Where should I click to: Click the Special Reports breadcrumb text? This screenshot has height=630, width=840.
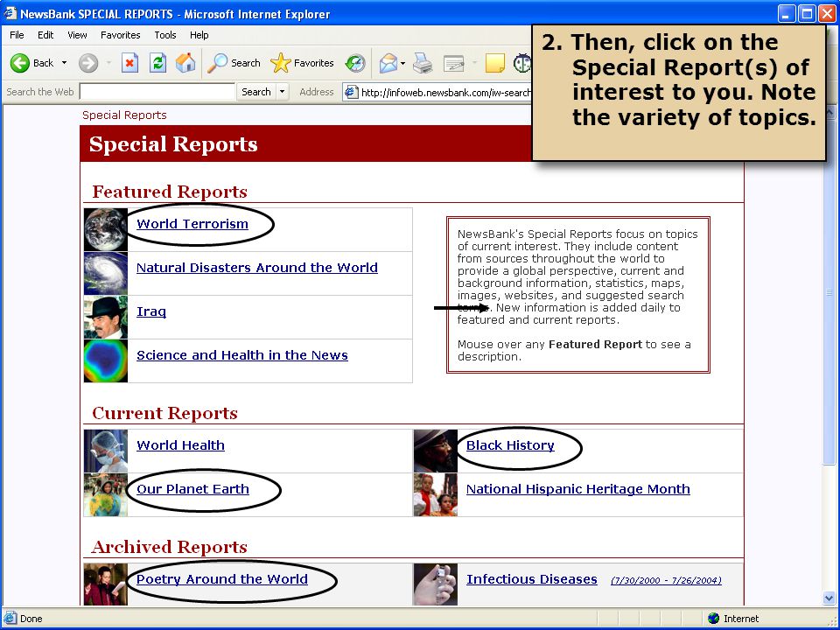(x=124, y=115)
